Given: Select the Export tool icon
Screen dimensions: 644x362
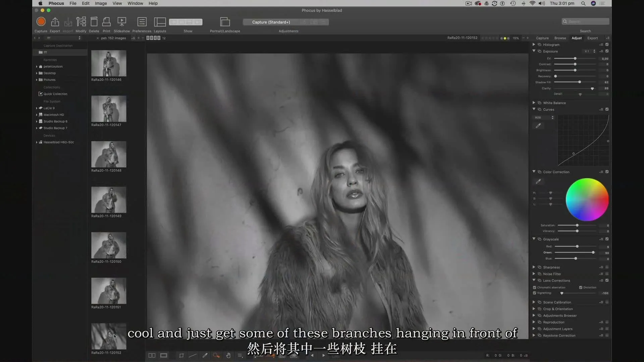Looking at the screenshot, I should coord(55,22).
